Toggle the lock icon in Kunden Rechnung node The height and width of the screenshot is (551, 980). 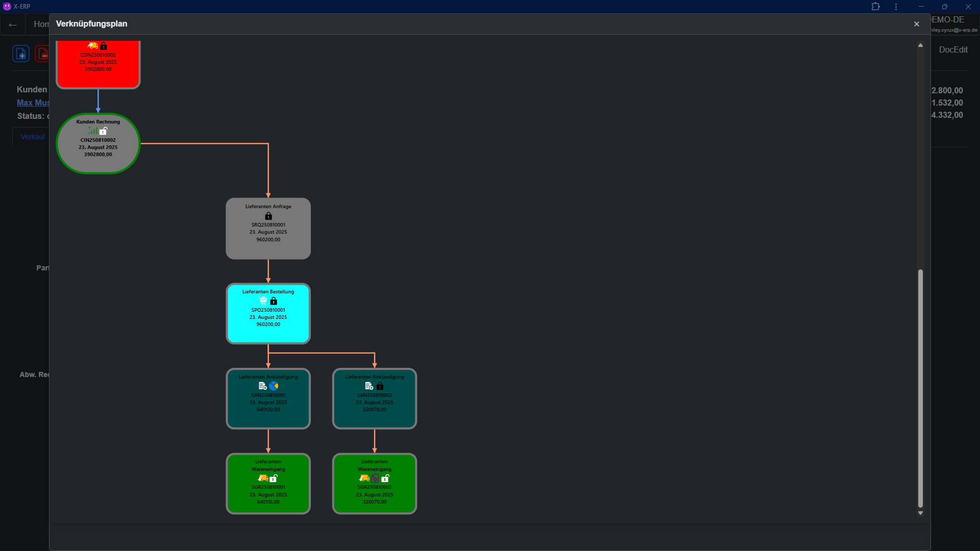click(104, 131)
